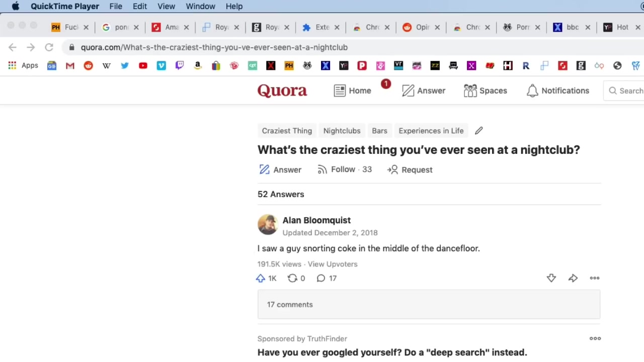Viewport: 644px width, 362px height.
Task: Open more options for the TruthFinder ad
Action: click(x=595, y=338)
